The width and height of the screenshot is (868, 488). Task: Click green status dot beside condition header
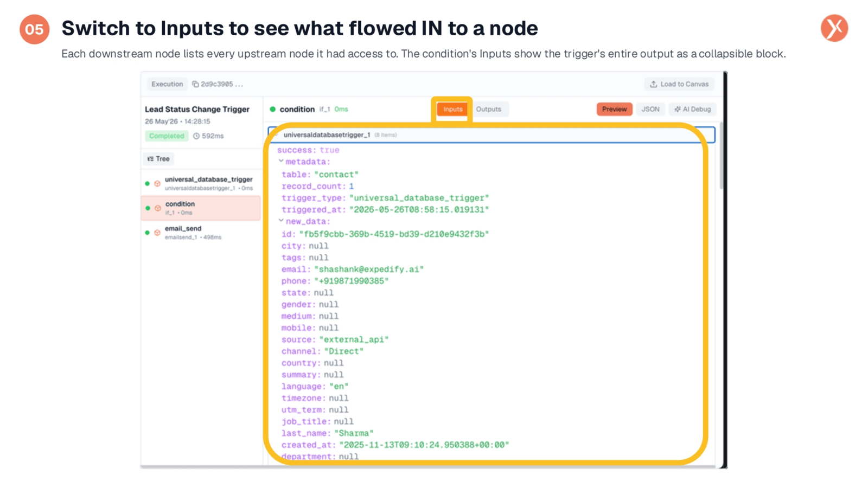pyautogui.click(x=273, y=109)
